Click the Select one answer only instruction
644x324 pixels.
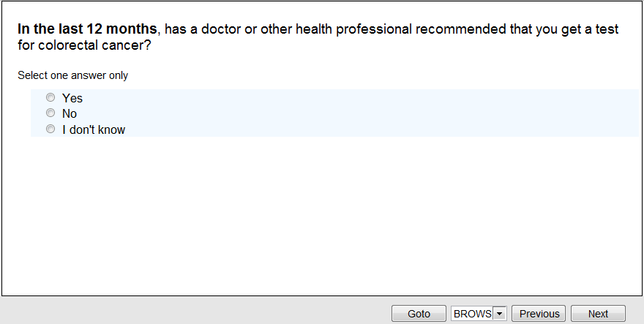click(73, 75)
